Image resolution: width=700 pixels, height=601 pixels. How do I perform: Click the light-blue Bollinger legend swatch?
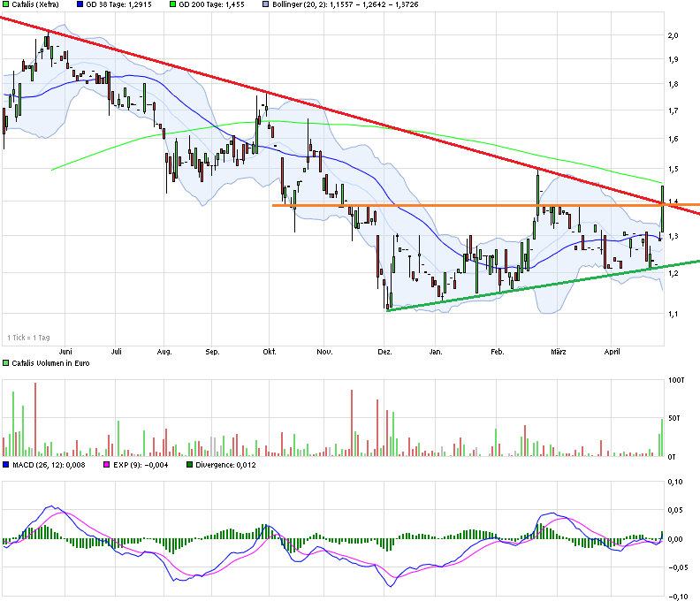click(266, 4)
